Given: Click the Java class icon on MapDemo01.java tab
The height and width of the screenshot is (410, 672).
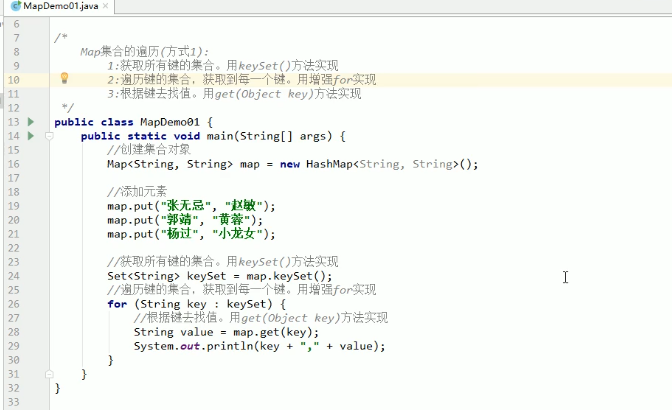Looking at the screenshot, I should click(16, 6).
